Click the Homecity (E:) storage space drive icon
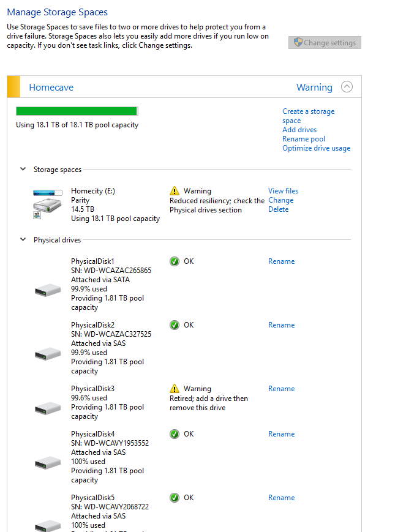This screenshot has width=406, height=532. 47,204
